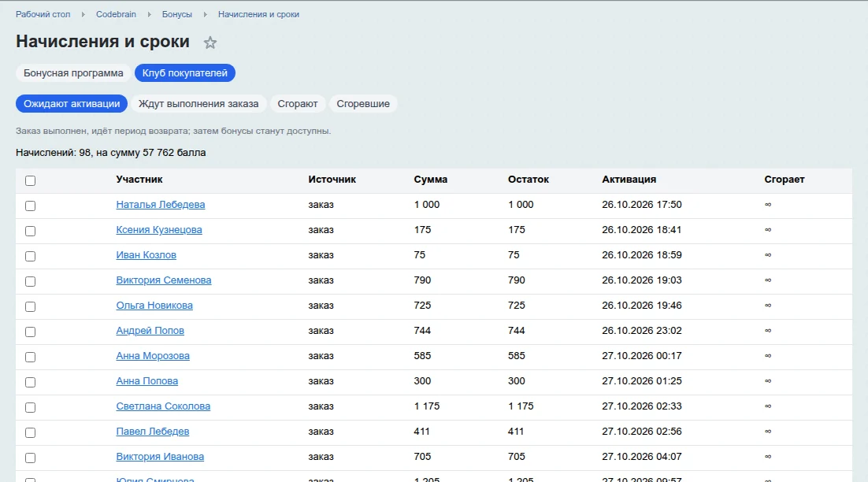
Task: Navigate to the Бонусы breadcrumb
Action: 177,14
